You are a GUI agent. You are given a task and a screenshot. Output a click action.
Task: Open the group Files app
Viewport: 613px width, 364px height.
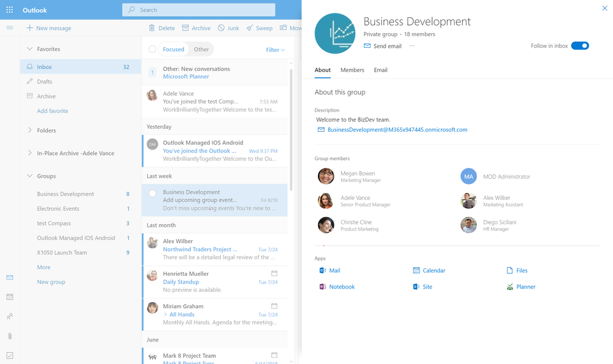coord(517,270)
